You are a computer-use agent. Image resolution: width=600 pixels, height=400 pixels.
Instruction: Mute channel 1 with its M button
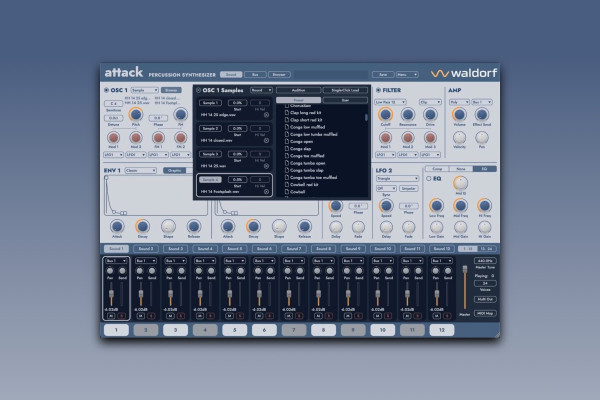tap(111, 316)
